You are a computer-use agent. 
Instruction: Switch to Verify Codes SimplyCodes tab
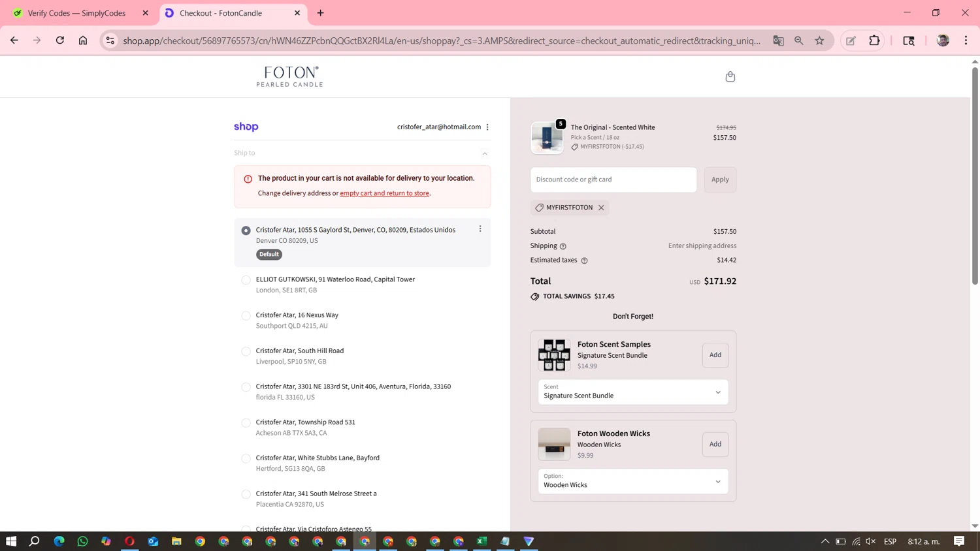76,13
